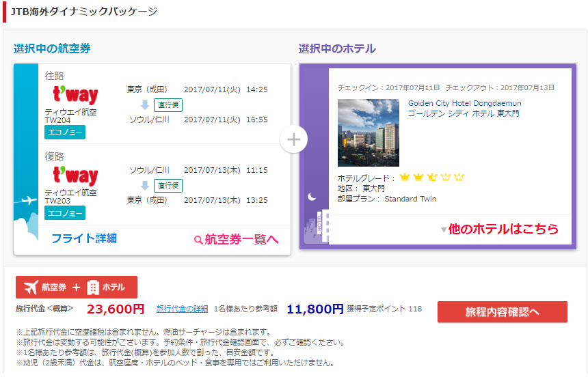Viewport: 588px width, 377px height.
Task: Click the 復路 label
Action: pyautogui.click(x=55, y=156)
